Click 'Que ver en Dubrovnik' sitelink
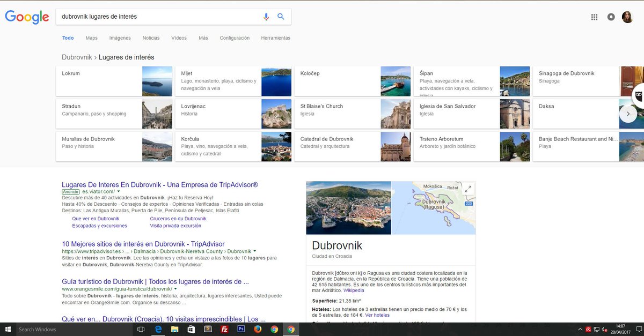 (x=96, y=219)
